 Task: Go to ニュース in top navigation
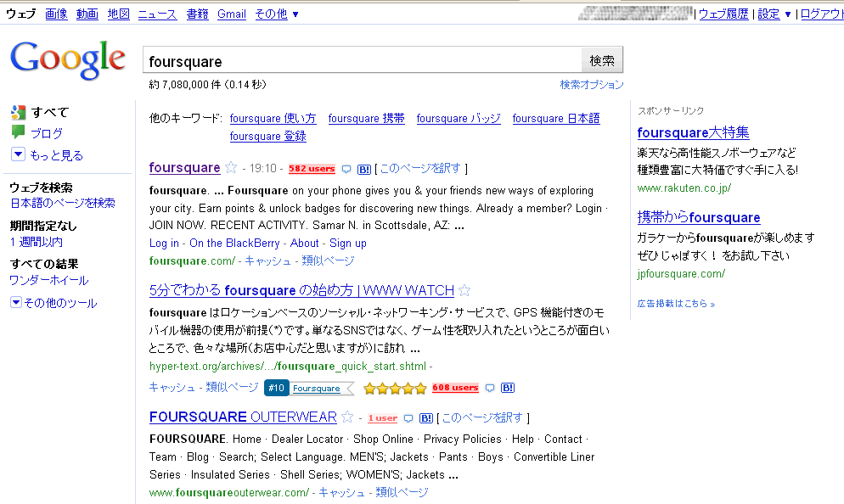pyautogui.click(x=157, y=14)
